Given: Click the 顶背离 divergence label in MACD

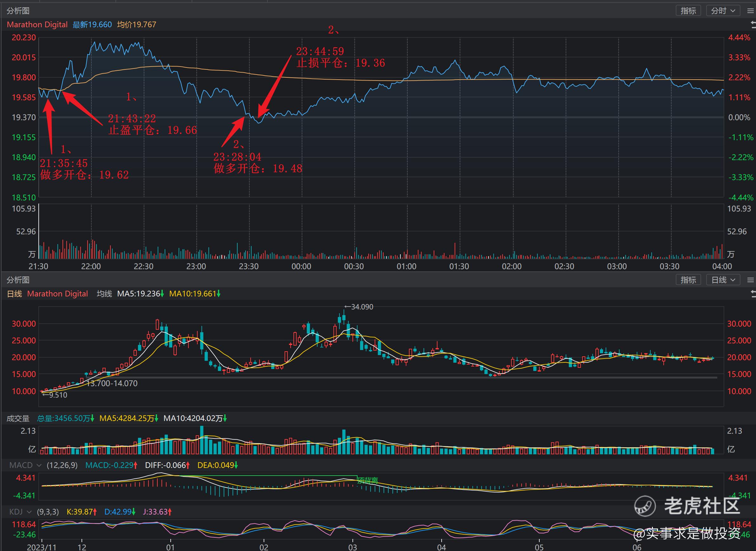Looking at the screenshot, I should click(x=367, y=481).
